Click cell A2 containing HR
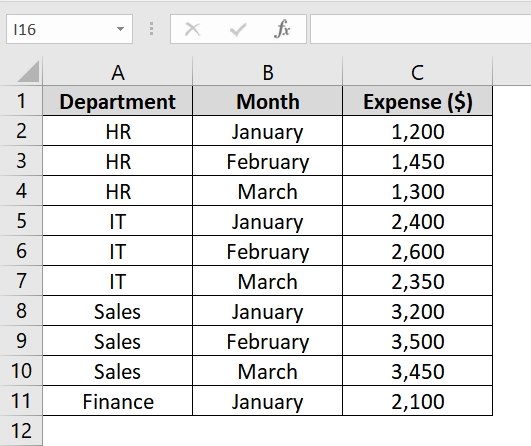Viewport: 531px width, 446px height. 118,131
